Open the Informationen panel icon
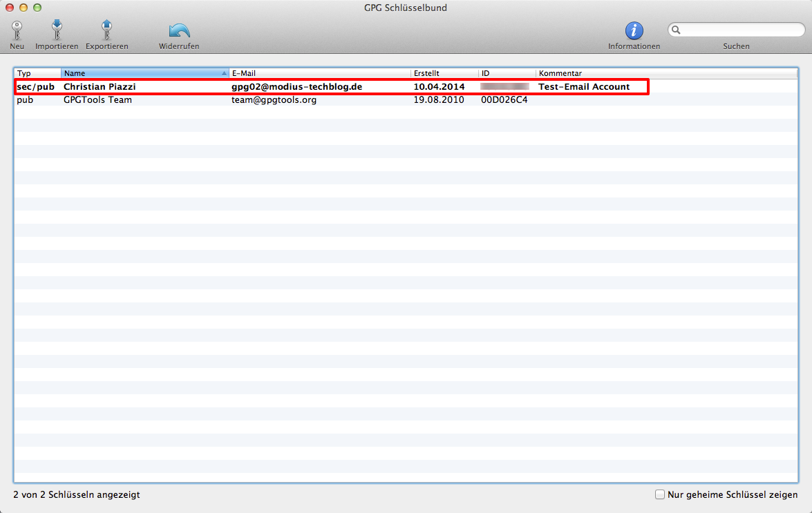The width and height of the screenshot is (812, 513). click(634, 30)
